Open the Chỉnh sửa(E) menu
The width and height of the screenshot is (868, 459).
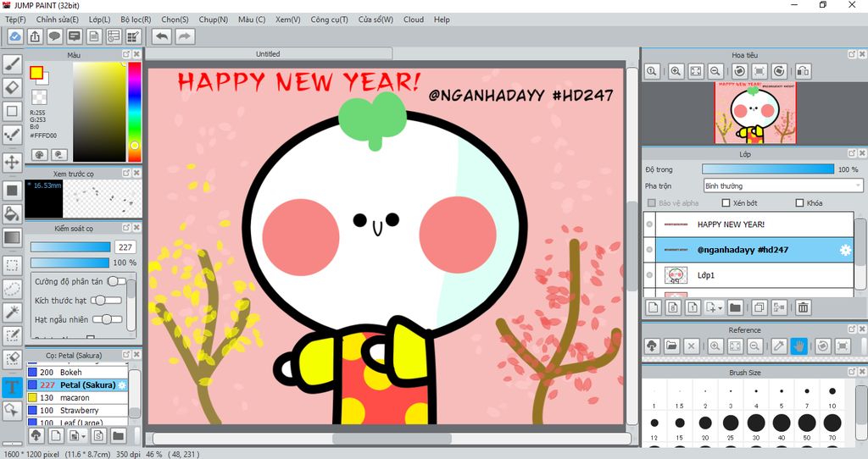tap(57, 19)
